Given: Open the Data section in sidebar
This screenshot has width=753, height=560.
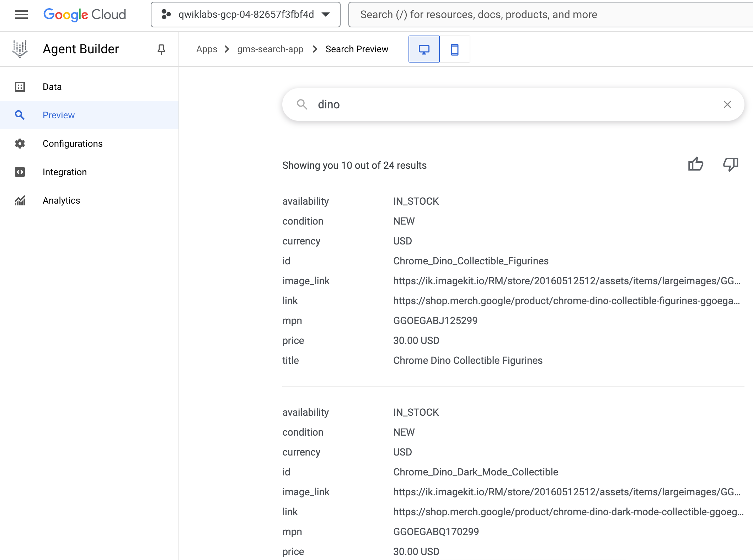Looking at the screenshot, I should pyautogui.click(x=89, y=87).
